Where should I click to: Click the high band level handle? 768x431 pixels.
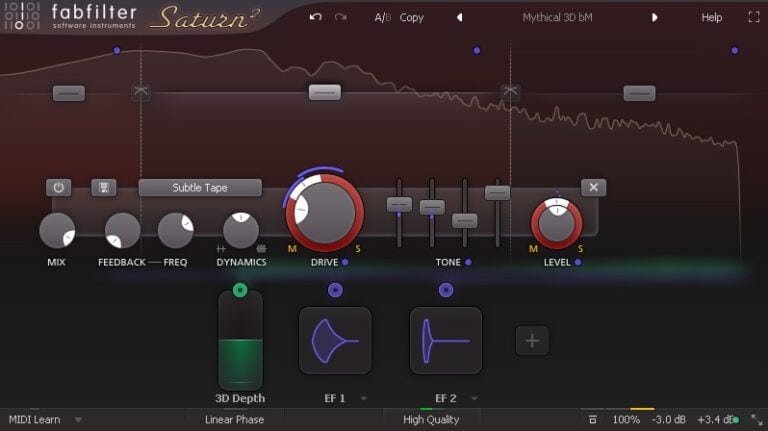(639, 93)
